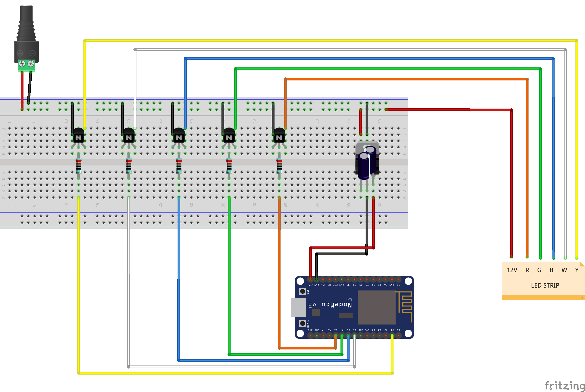Click the minus screw terminal on power jack
This screenshot has width=585, height=392.
31,63
